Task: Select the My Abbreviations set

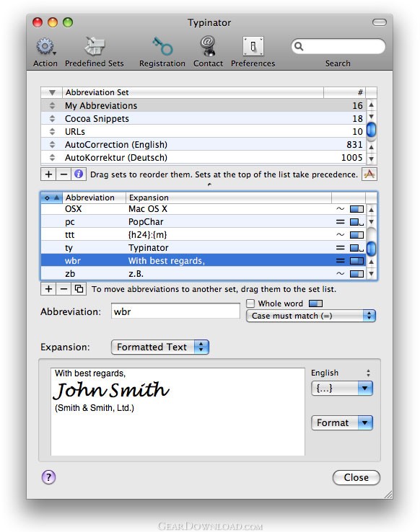Action: (x=204, y=105)
